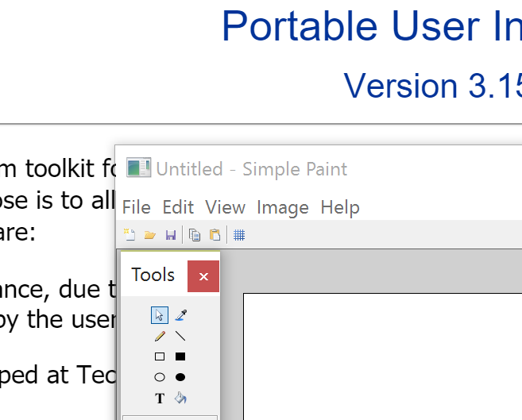Click the New file toolbar icon
522x420 pixels.
click(x=130, y=235)
